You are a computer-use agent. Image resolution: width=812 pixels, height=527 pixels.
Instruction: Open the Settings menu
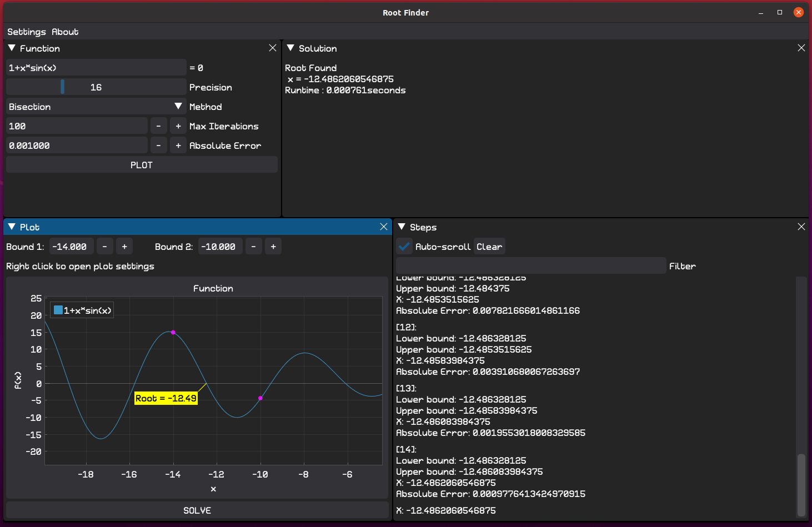click(x=26, y=32)
